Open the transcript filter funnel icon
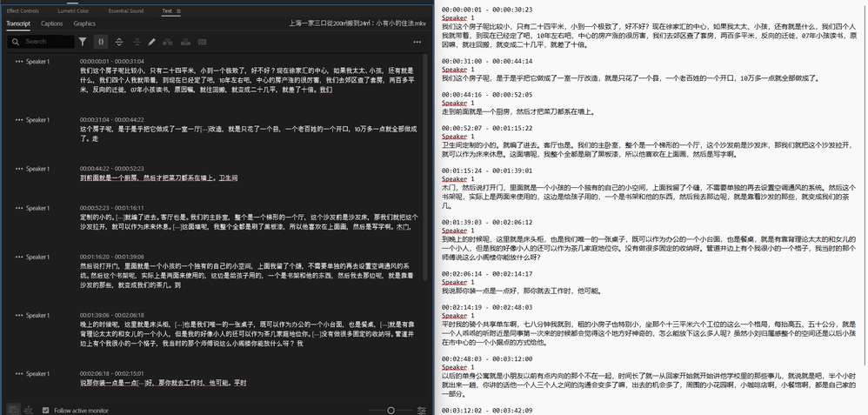The height and width of the screenshot is (415, 868). (x=83, y=42)
